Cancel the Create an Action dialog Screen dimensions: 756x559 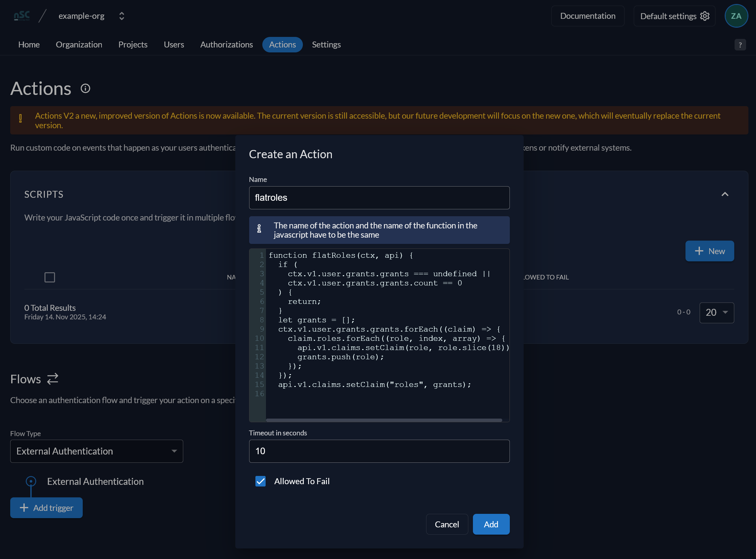point(447,524)
